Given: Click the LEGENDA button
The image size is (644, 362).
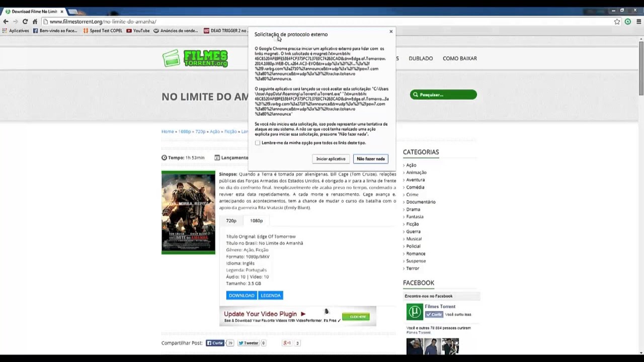Looking at the screenshot, I should click(x=271, y=296).
